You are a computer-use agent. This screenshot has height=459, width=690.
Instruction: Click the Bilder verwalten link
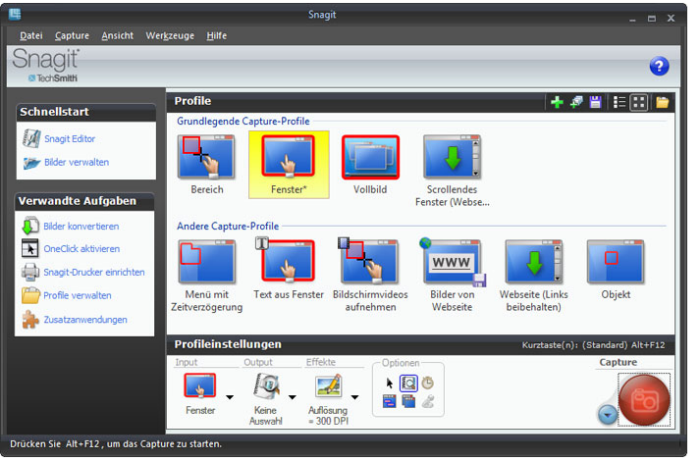(77, 162)
